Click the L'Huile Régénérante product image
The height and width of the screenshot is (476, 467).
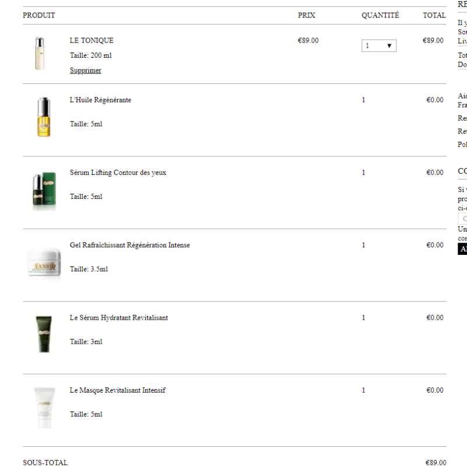click(x=44, y=117)
